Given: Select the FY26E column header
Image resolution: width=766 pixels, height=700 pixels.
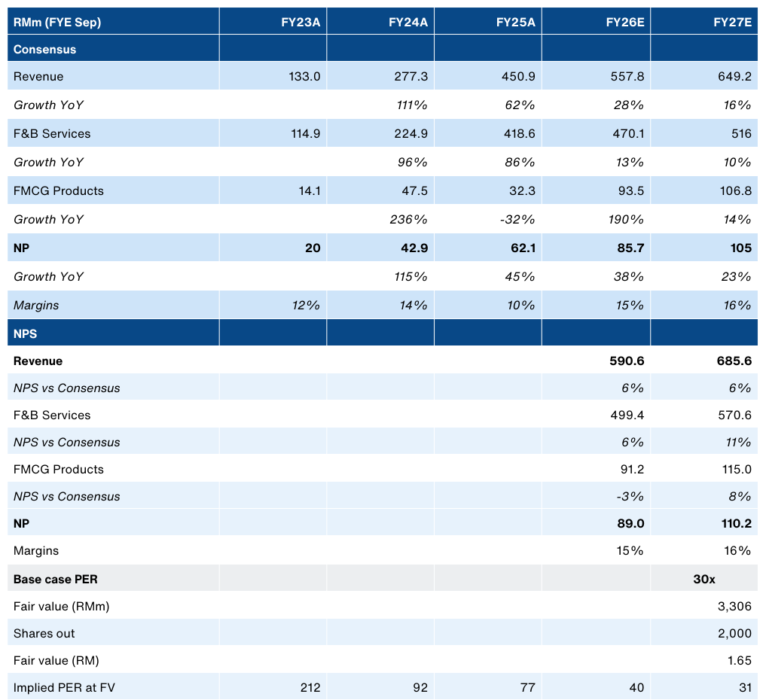Looking at the screenshot, I should click(x=625, y=22).
